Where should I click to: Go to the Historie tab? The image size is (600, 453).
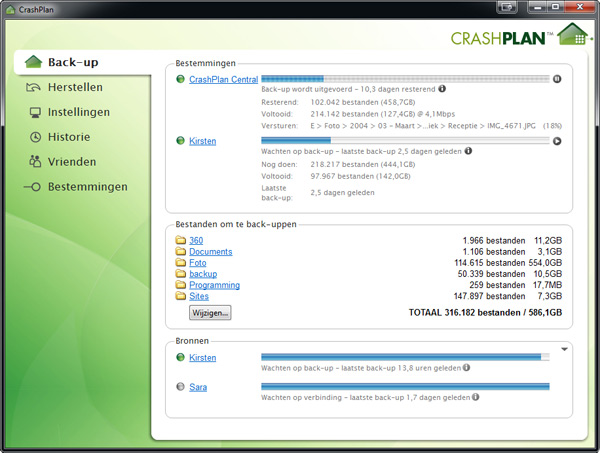pyautogui.click(x=69, y=137)
